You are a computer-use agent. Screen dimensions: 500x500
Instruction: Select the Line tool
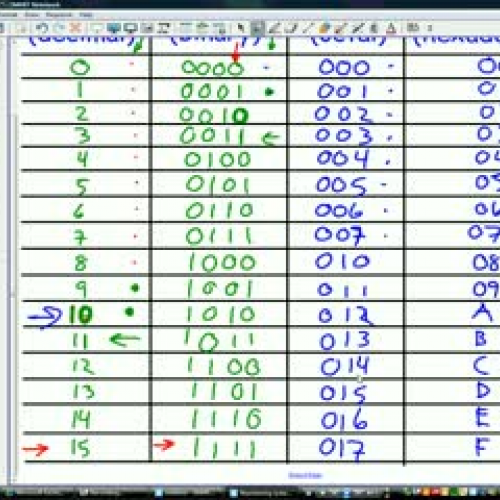click(307, 28)
